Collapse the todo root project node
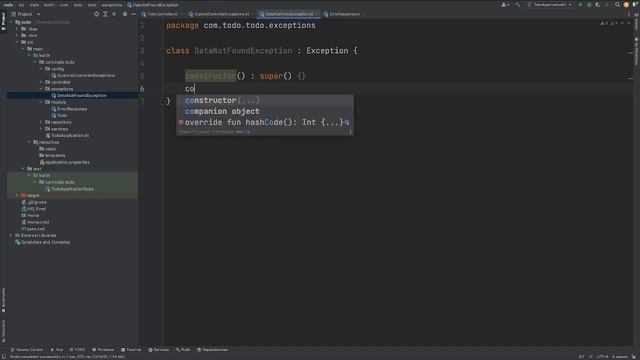This screenshot has height=360, width=640. [11, 22]
